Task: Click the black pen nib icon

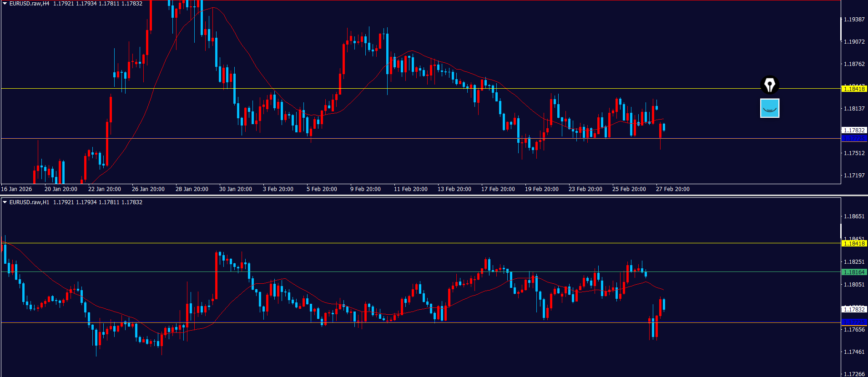Action: (x=769, y=85)
